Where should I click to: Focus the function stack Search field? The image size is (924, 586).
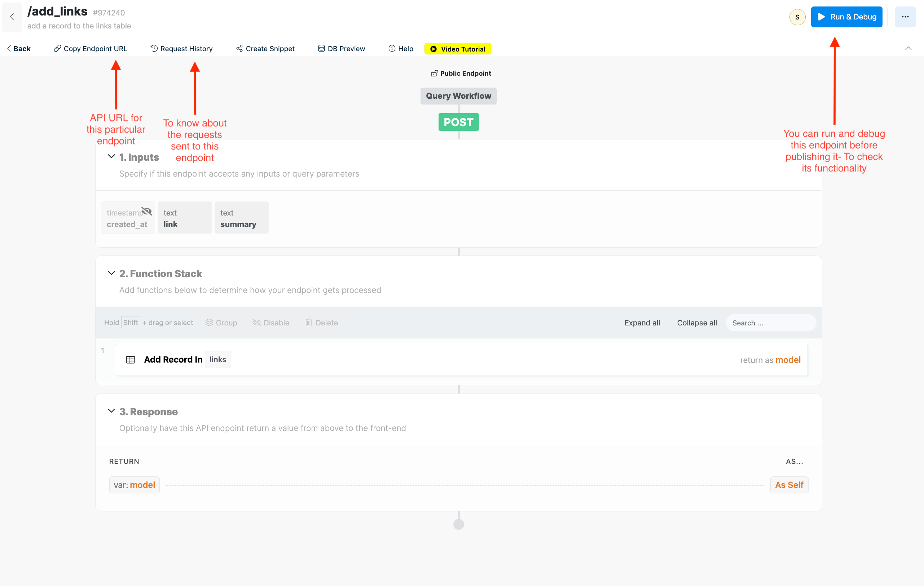(770, 323)
